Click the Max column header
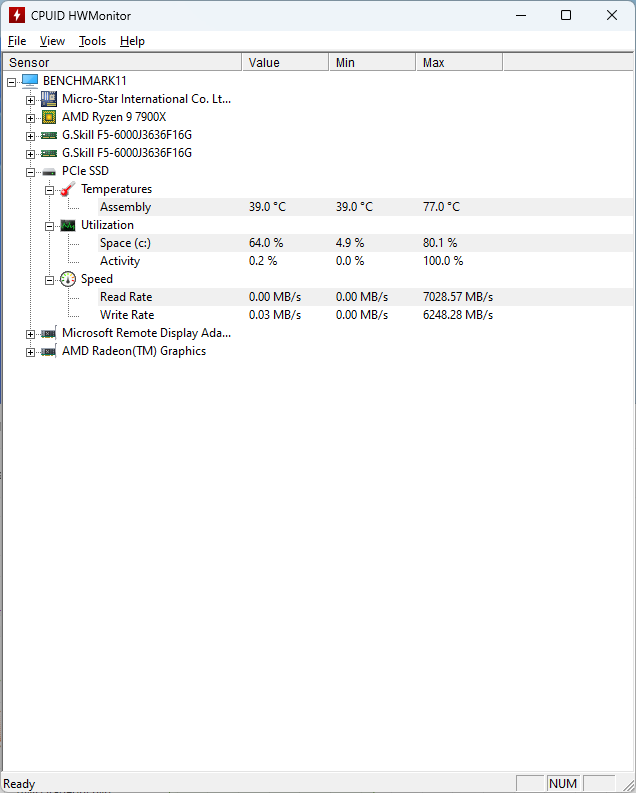 pos(458,62)
